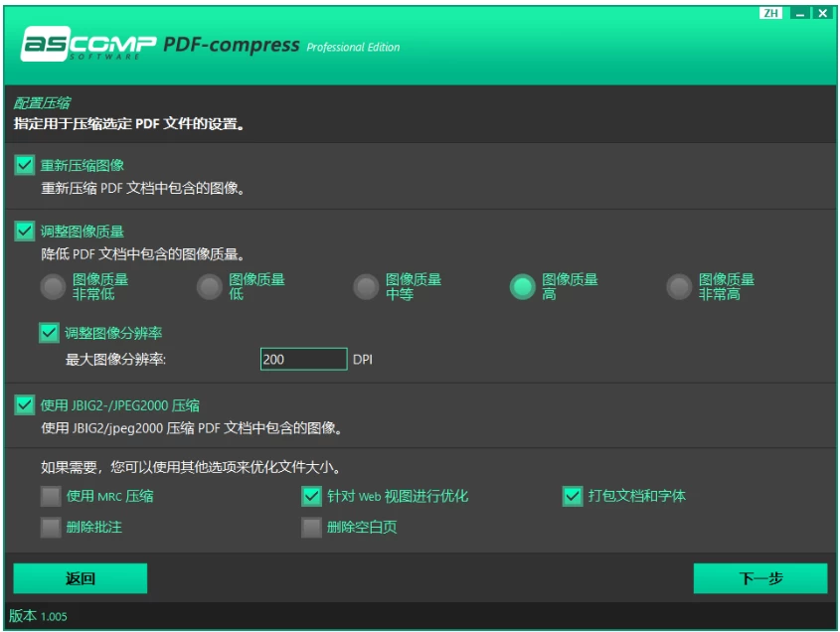Click the ASCOMP Software logo

87,46
